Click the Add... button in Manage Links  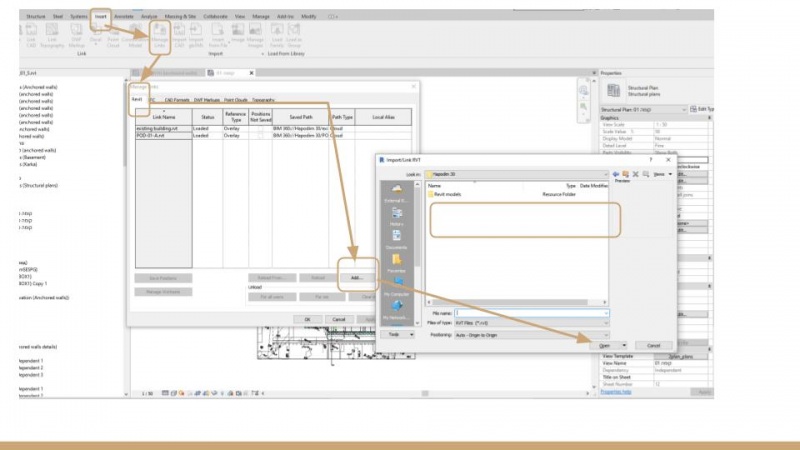[x=356, y=277]
